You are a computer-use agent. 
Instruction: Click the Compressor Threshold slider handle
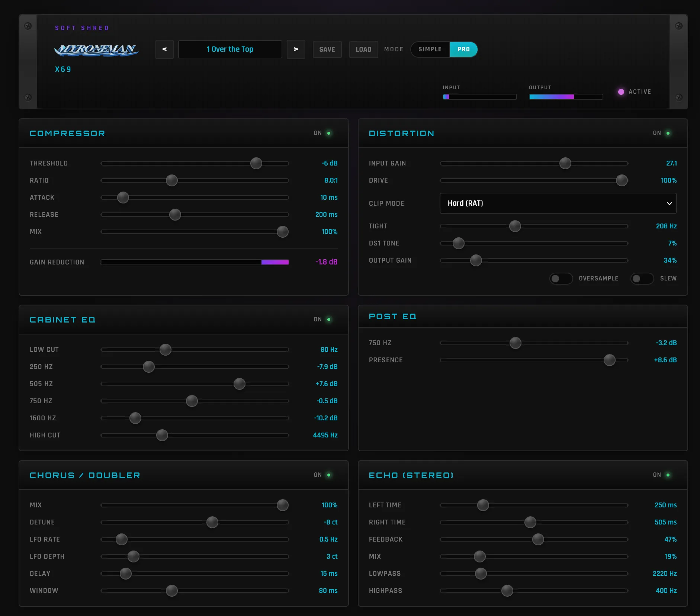(x=256, y=163)
